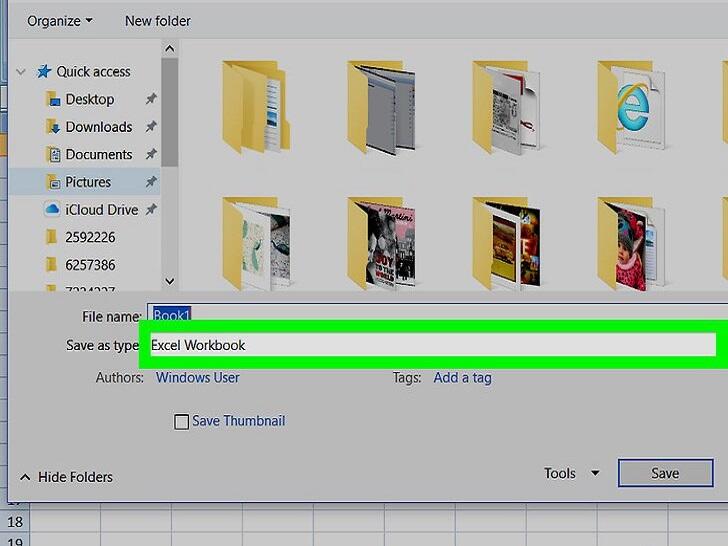This screenshot has width=728, height=546.
Task: Open the folder with map and texture images
Action: (255, 244)
